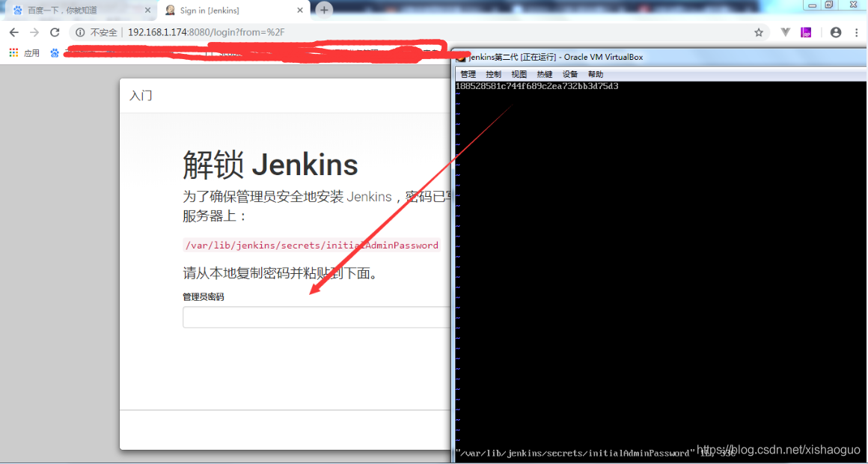Open a new browser tab
This screenshot has width=868, height=464.
pos(325,10)
